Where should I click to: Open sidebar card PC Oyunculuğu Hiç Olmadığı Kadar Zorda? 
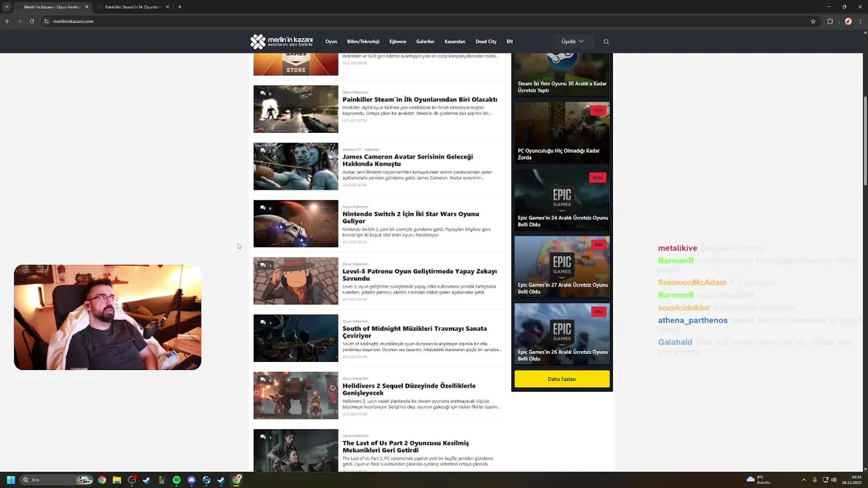562,133
